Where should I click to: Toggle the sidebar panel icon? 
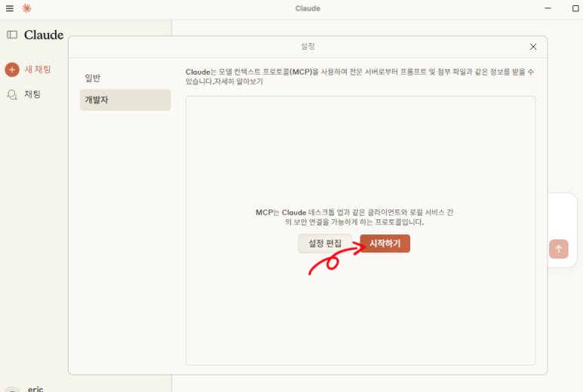(12, 35)
